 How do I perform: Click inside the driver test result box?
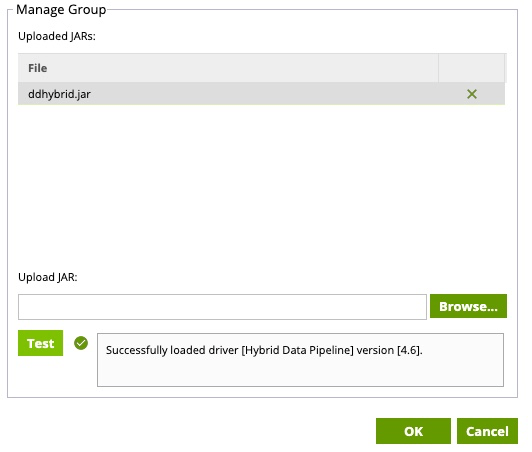pyautogui.click(x=300, y=360)
